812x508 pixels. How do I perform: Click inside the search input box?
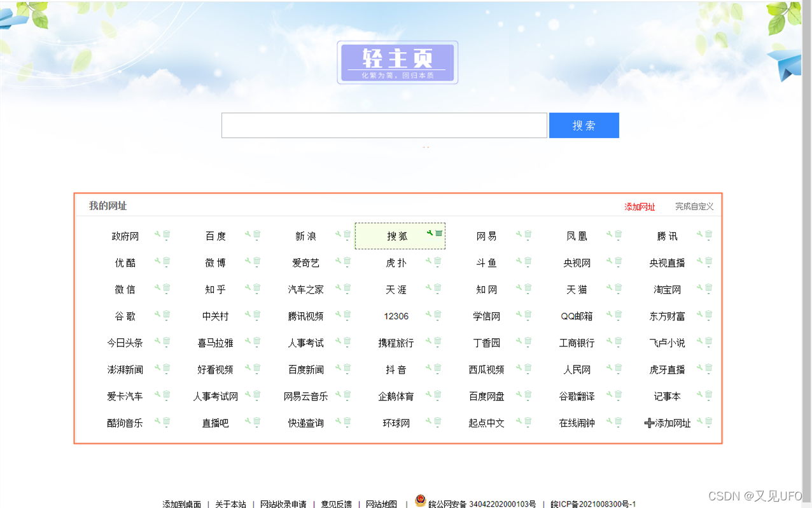coord(384,125)
